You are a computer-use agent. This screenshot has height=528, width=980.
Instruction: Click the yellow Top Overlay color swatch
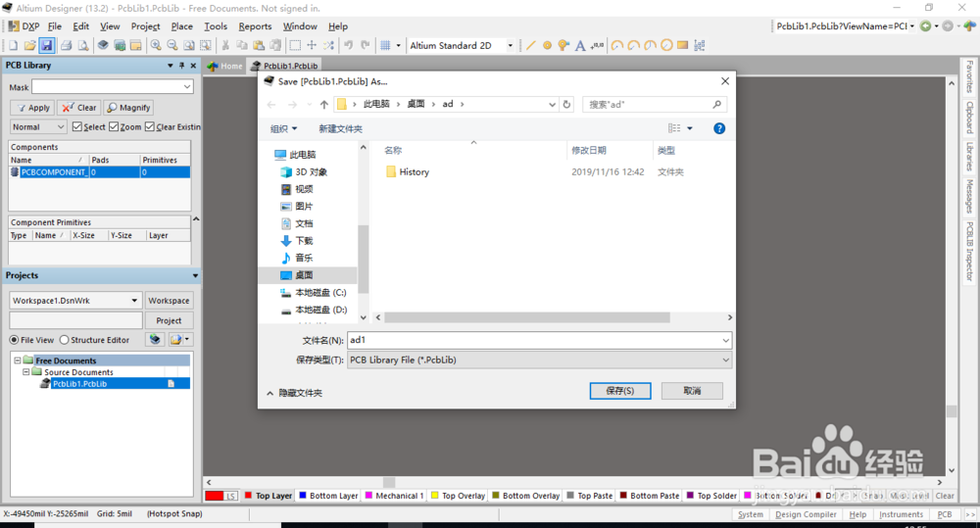(435, 496)
